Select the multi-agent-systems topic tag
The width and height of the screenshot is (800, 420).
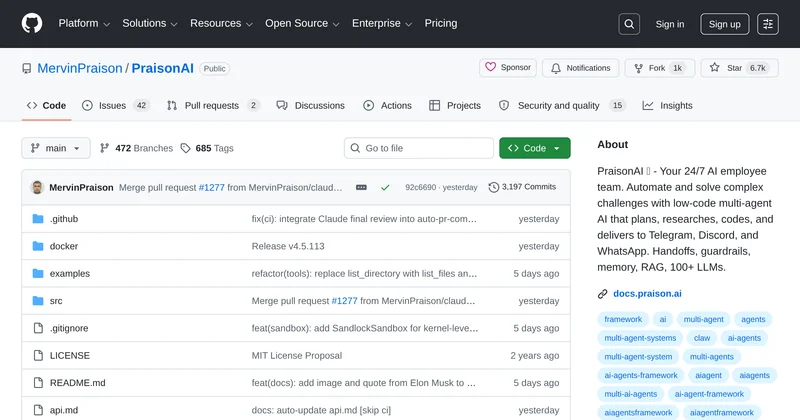click(x=640, y=338)
